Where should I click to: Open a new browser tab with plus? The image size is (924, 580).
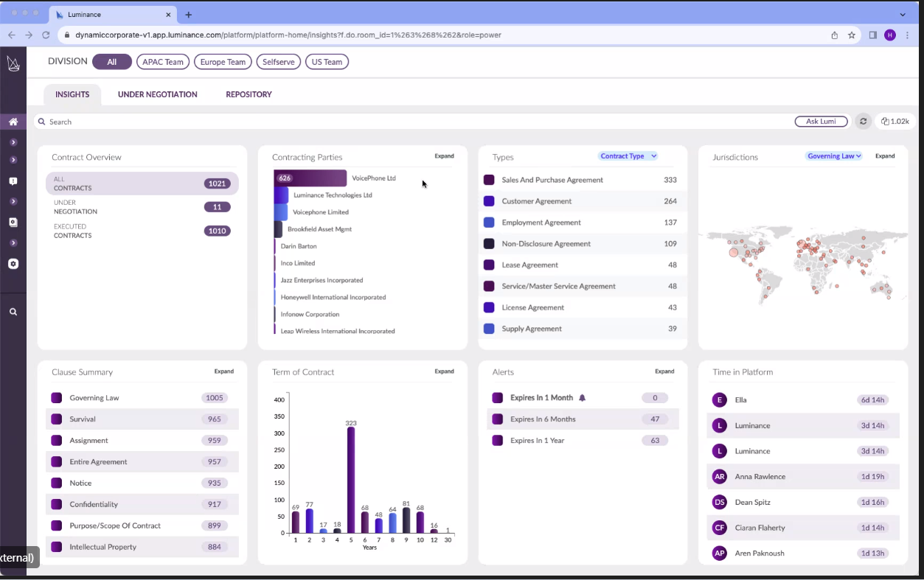tap(189, 15)
